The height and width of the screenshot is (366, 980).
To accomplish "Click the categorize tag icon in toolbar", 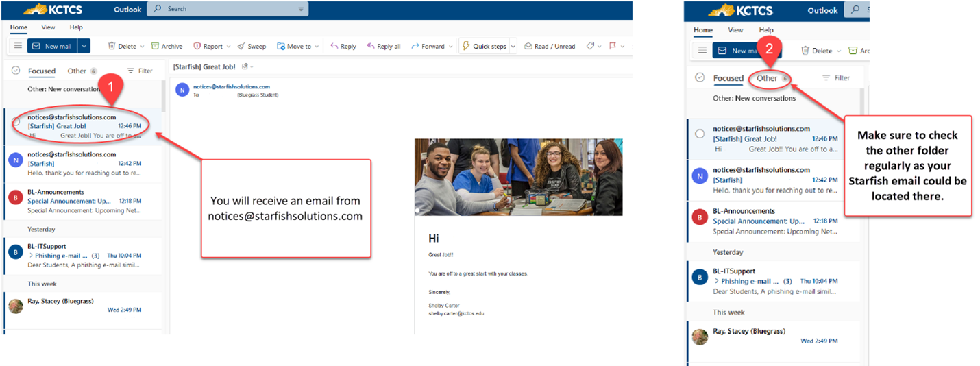I will [x=590, y=46].
